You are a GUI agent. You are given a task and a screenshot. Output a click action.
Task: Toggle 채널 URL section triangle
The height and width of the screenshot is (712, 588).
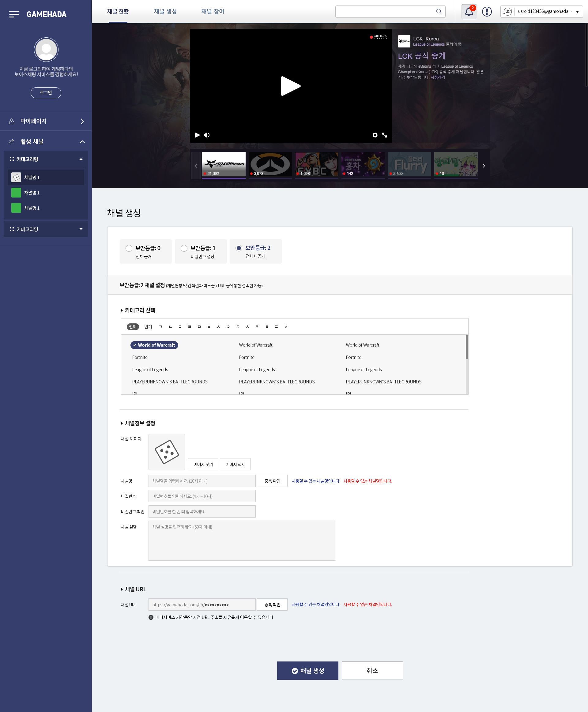coord(122,590)
